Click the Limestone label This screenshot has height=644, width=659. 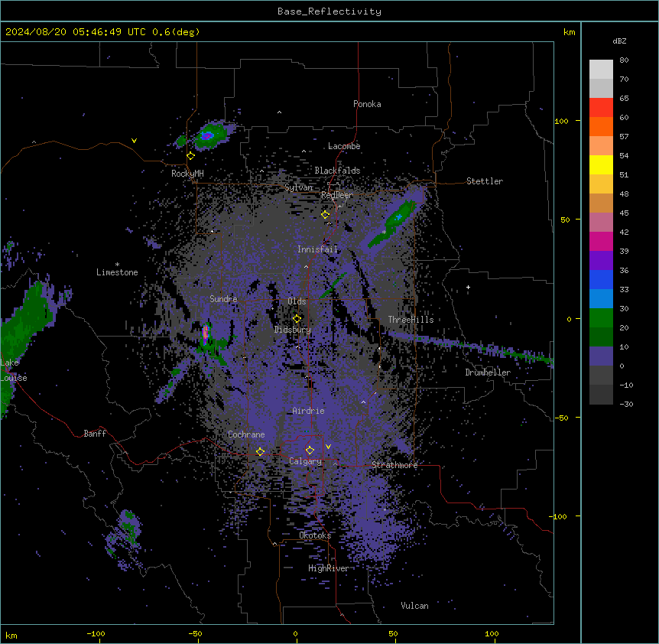[117, 272]
